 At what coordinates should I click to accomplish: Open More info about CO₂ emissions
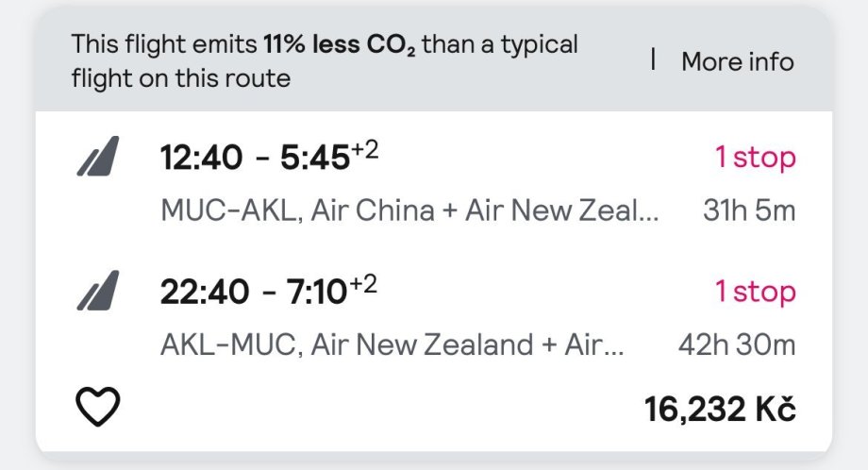(x=737, y=61)
